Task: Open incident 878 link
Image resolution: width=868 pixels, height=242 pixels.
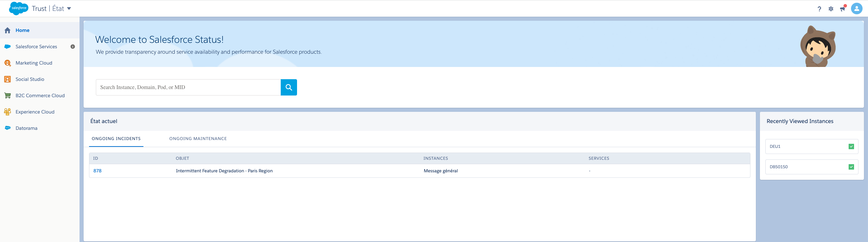Action: 98,171
